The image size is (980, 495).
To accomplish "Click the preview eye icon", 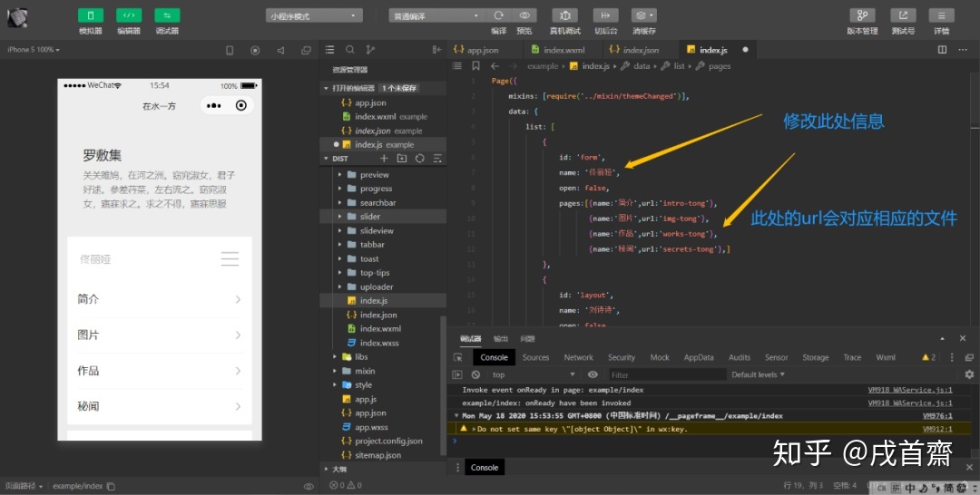I will click(x=524, y=15).
